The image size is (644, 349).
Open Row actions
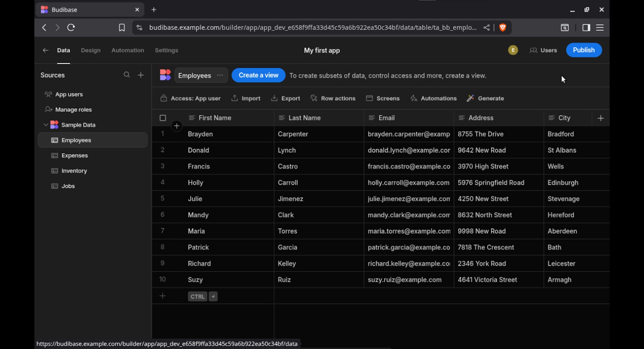[314, 98]
